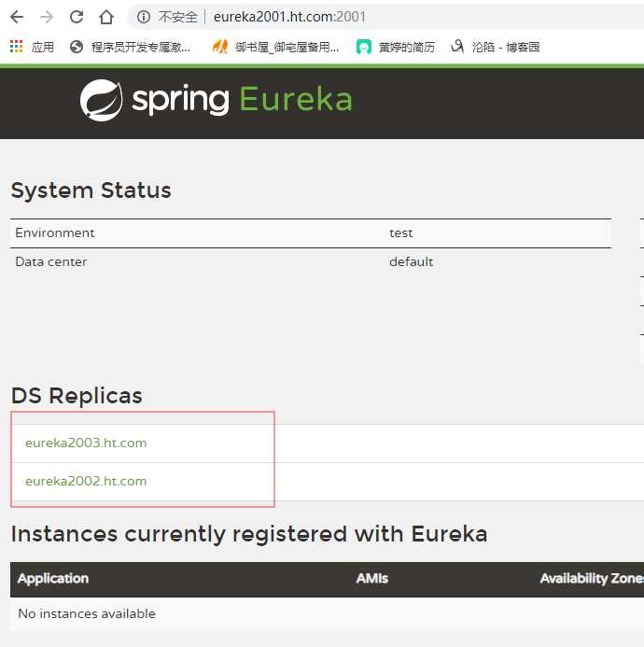Select the Environment row label

(55, 232)
